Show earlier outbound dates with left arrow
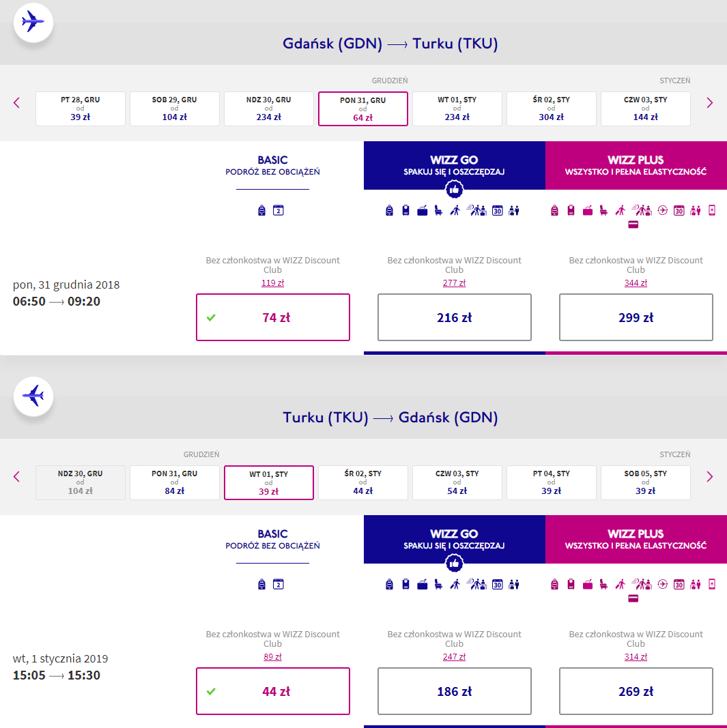 [17, 103]
